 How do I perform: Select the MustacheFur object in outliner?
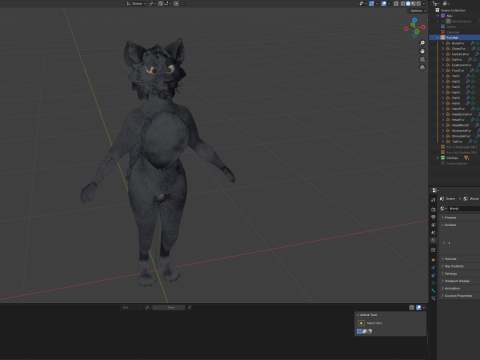tap(461, 130)
